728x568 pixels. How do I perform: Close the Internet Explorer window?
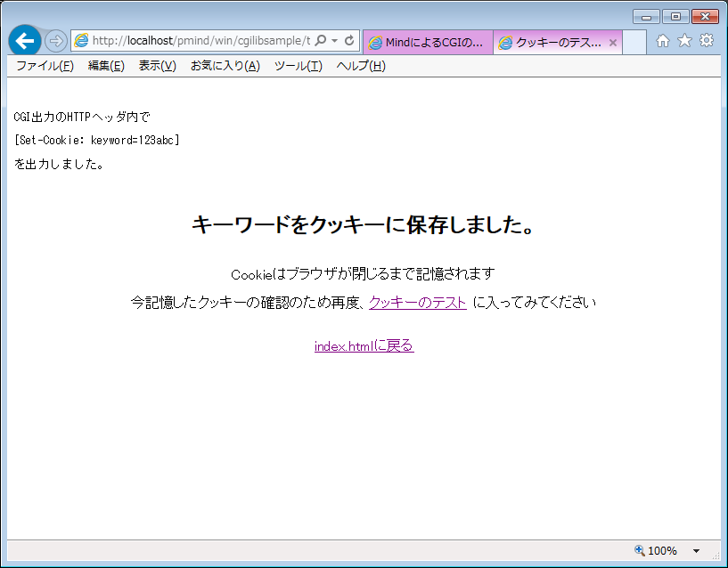705,17
